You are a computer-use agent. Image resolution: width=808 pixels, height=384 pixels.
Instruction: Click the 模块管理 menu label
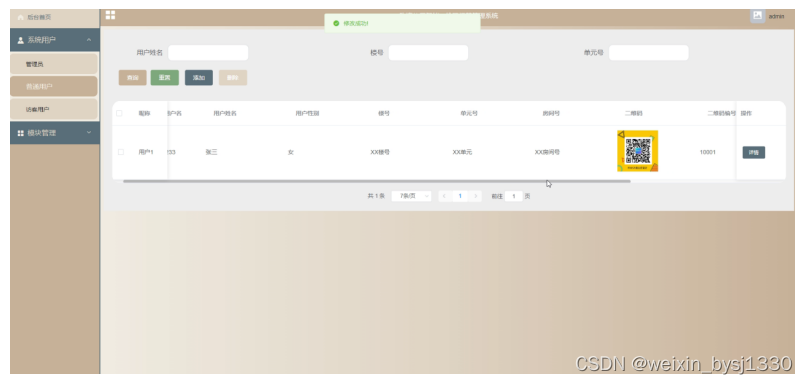(42, 133)
